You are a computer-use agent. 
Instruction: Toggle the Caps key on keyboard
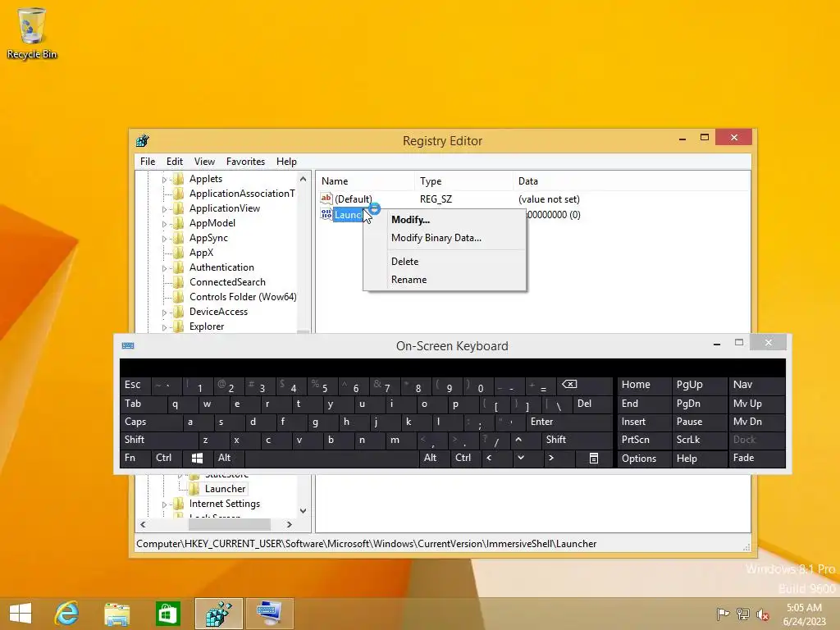152,422
